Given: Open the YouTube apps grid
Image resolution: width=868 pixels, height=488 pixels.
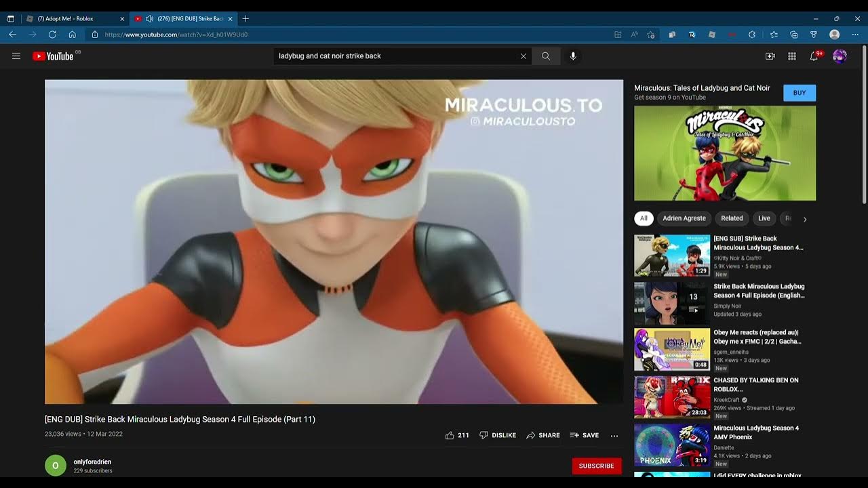Looking at the screenshot, I should point(792,56).
